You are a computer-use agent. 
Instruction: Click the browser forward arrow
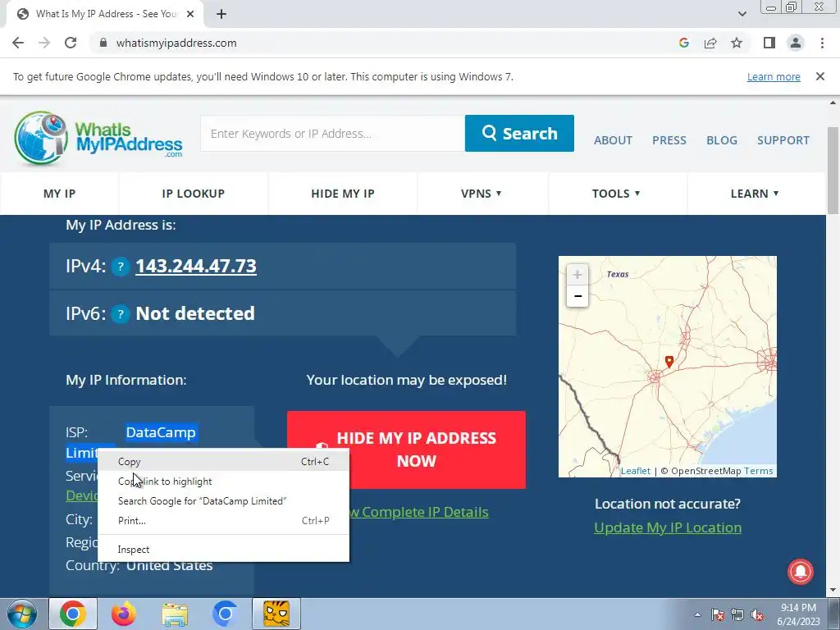point(44,43)
